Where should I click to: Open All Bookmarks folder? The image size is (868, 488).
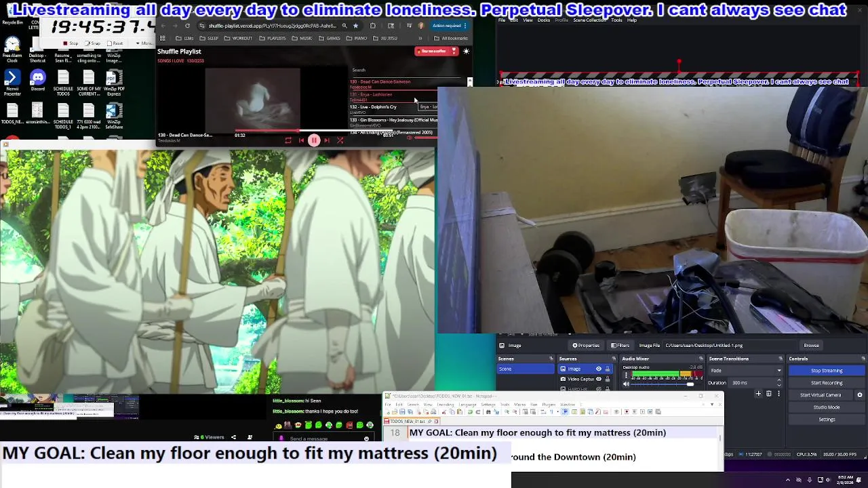452,39
